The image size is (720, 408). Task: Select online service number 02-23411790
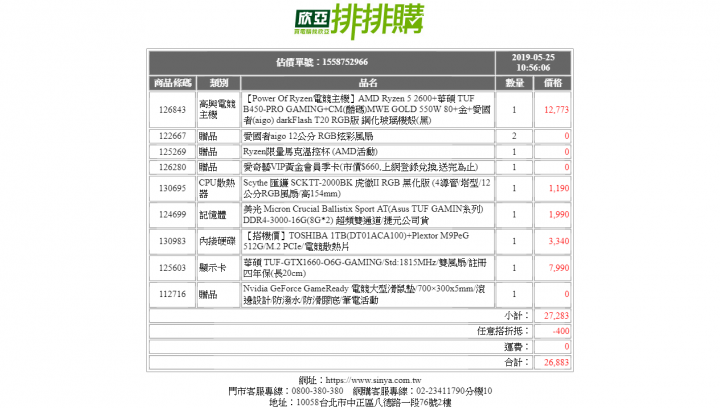click(x=439, y=391)
